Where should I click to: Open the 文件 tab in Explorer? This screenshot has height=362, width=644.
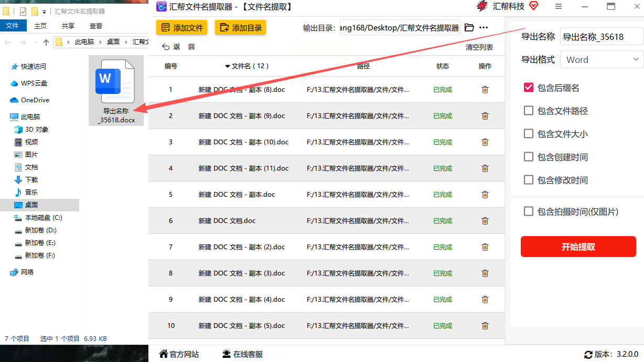tap(13, 26)
